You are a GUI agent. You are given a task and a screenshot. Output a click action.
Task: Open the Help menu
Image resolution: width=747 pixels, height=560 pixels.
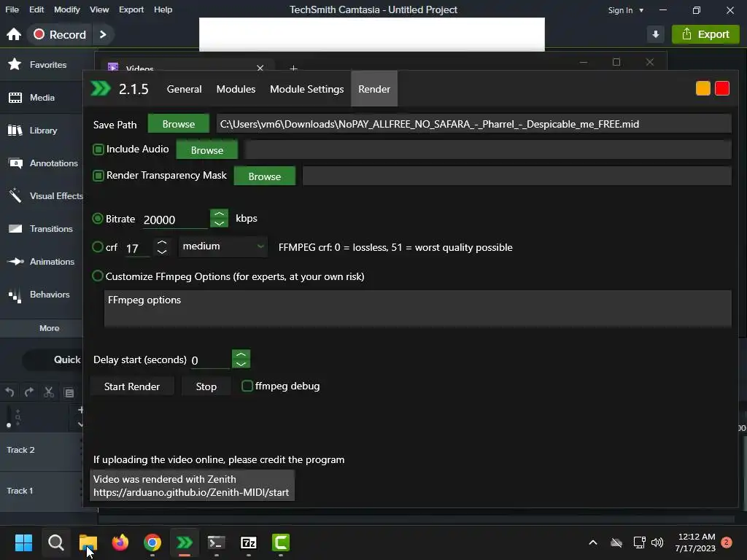click(x=163, y=9)
